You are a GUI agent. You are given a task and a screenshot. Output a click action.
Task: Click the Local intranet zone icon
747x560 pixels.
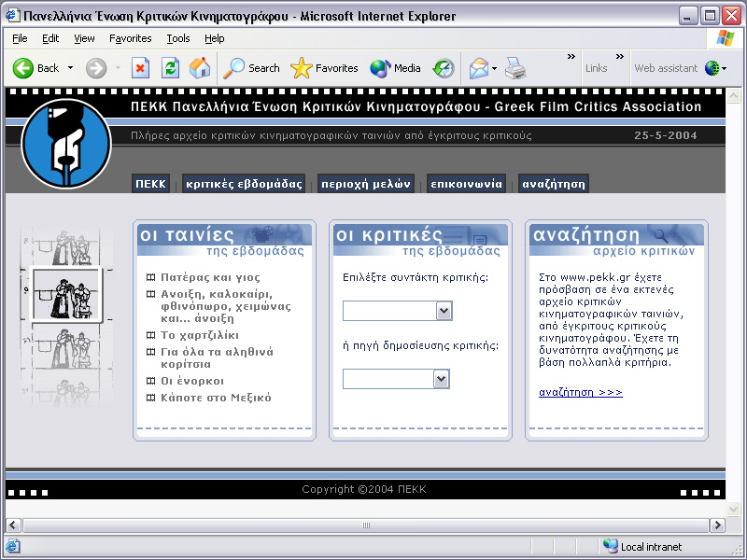point(611,546)
